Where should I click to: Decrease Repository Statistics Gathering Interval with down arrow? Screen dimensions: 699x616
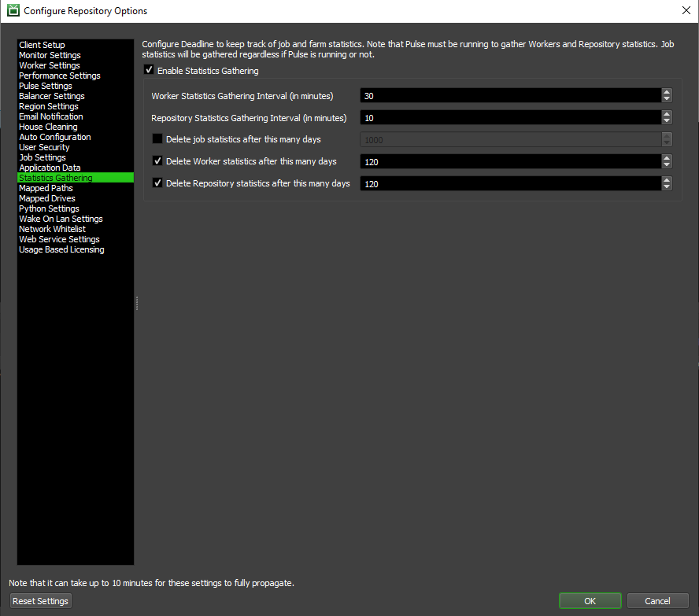click(x=667, y=120)
